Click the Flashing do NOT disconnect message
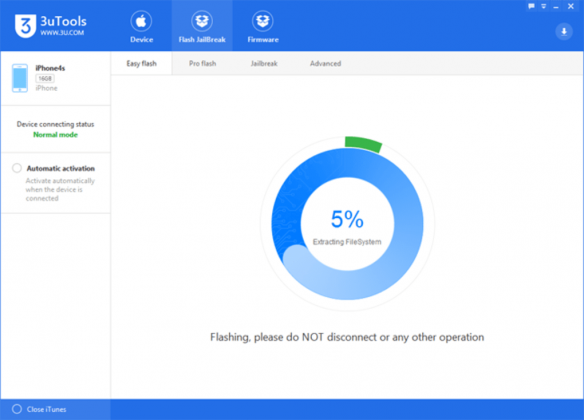This screenshot has height=420, width=584. [x=347, y=337]
